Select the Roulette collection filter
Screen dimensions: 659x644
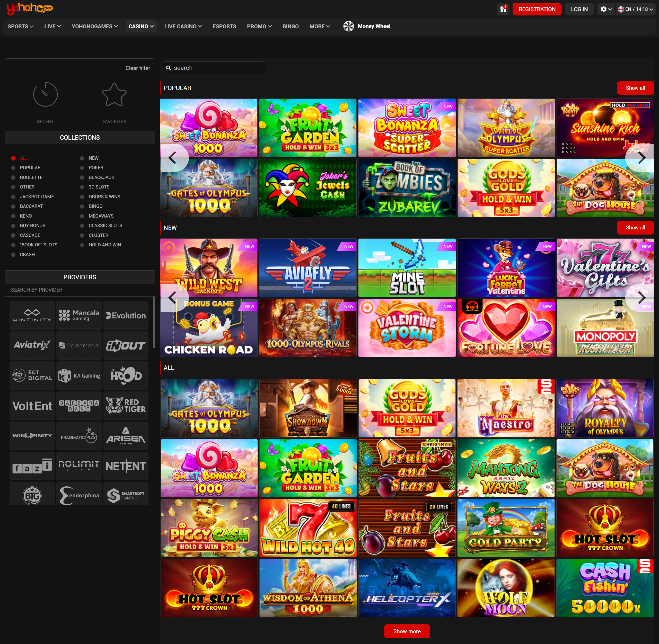pos(31,177)
